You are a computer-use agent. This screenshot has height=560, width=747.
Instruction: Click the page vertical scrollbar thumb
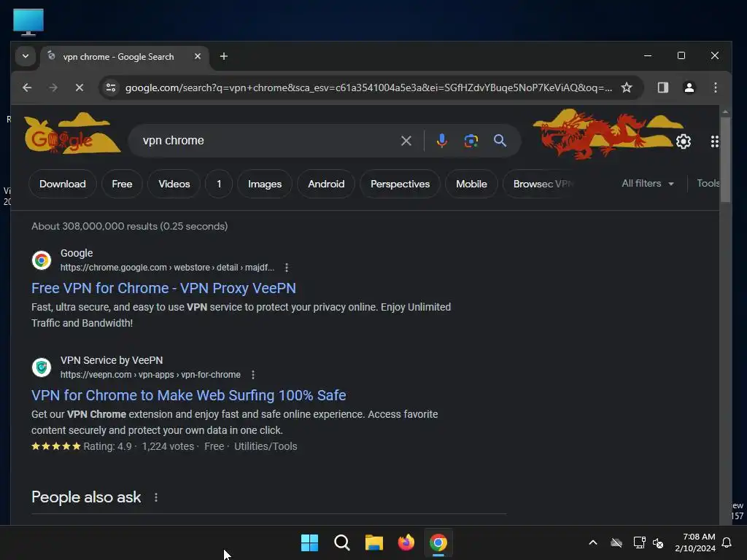tap(724, 159)
